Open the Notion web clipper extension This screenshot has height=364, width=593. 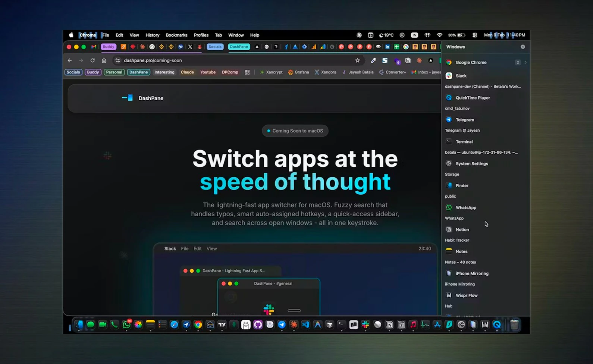[x=408, y=60]
